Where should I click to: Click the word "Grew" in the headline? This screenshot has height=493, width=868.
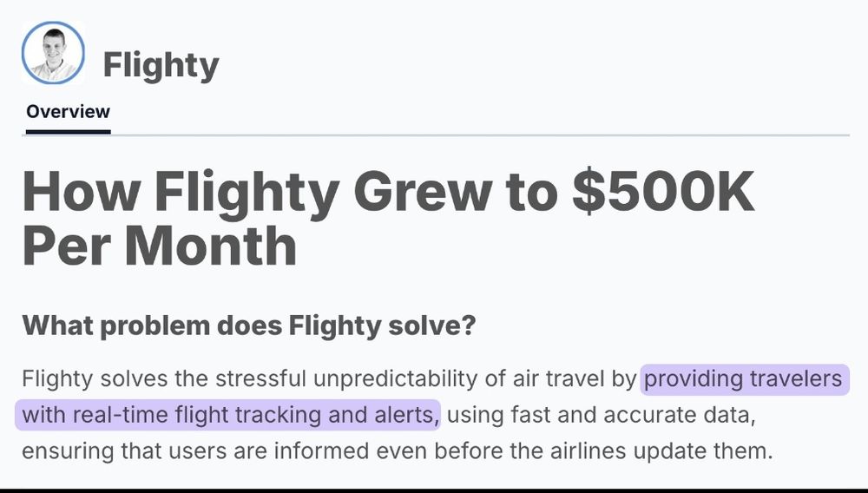[x=427, y=192]
